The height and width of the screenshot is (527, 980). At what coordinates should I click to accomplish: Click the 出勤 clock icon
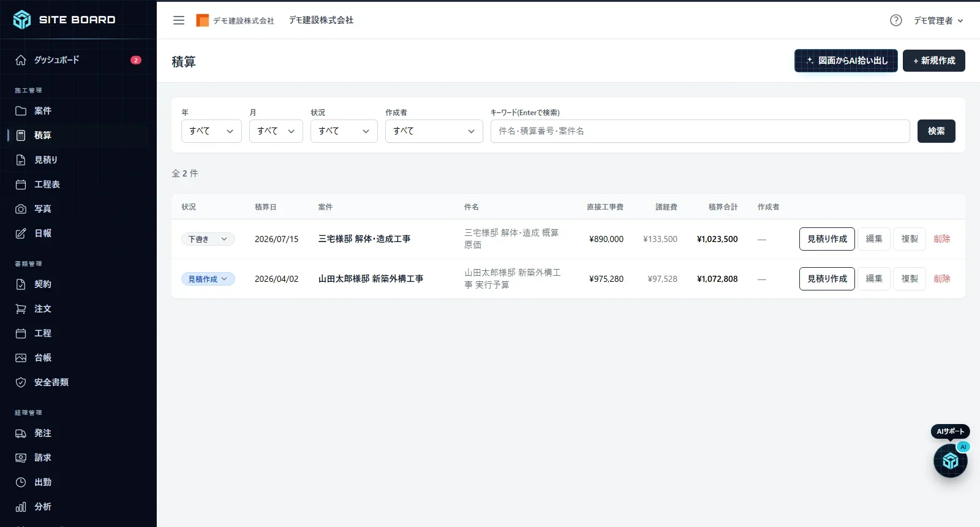pos(21,482)
